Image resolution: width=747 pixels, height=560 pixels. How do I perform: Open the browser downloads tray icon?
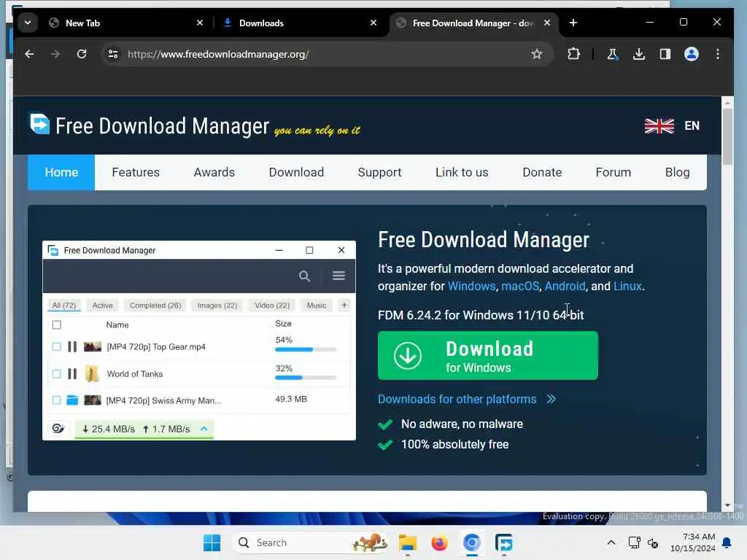click(639, 54)
